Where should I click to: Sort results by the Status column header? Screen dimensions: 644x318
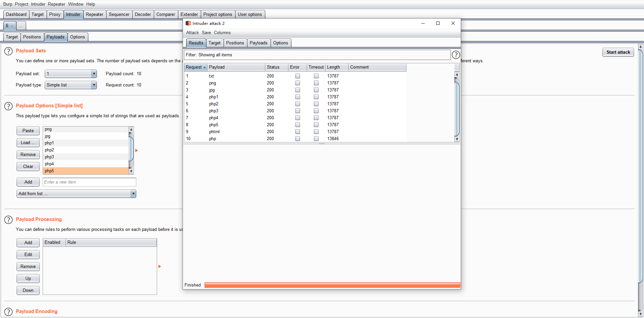point(277,67)
